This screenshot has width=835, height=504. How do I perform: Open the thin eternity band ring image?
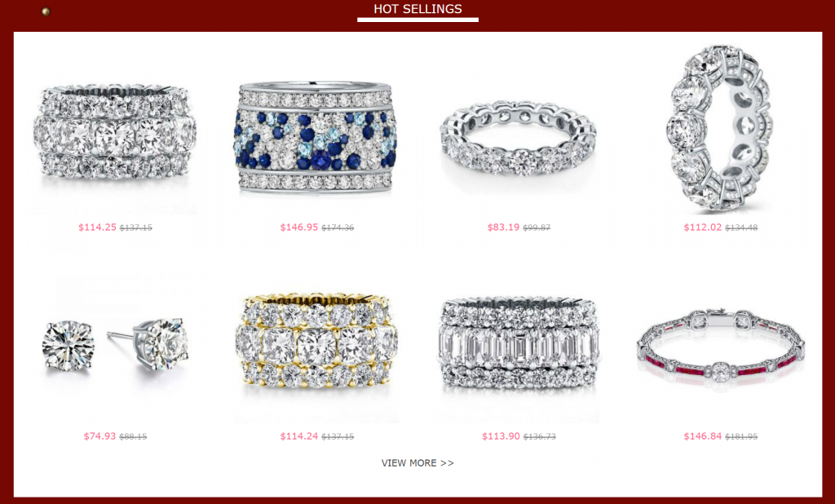[518, 139]
